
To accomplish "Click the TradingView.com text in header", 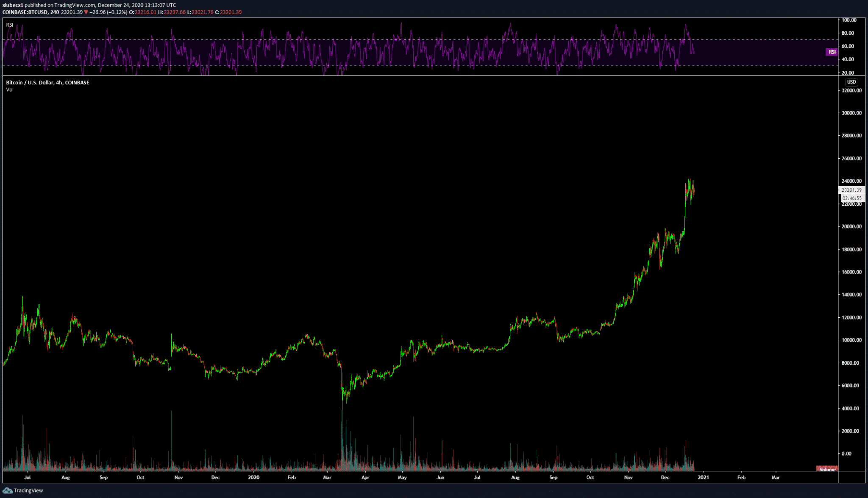I will pyautogui.click(x=75, y=5).
